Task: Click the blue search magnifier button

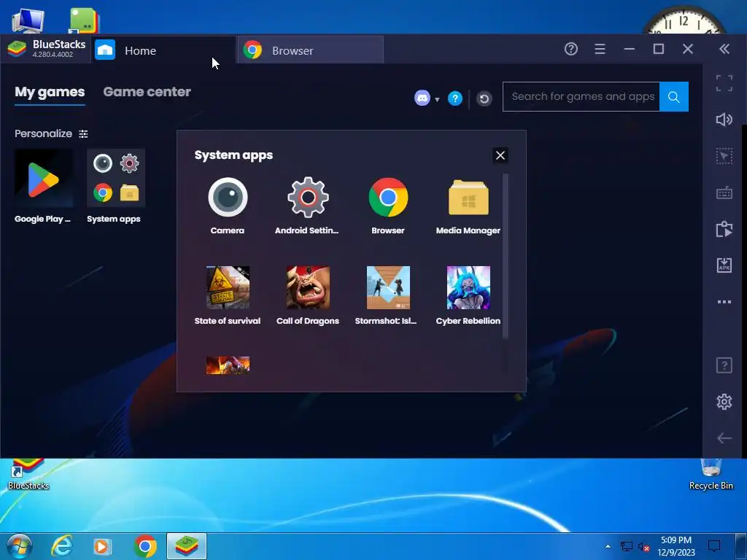Action: point(673,97)
